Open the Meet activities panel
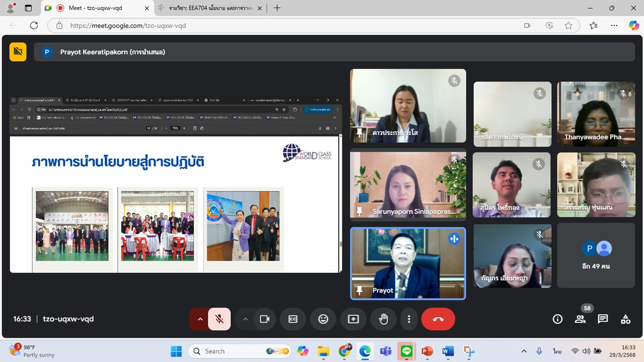 (x=625, y=319)
